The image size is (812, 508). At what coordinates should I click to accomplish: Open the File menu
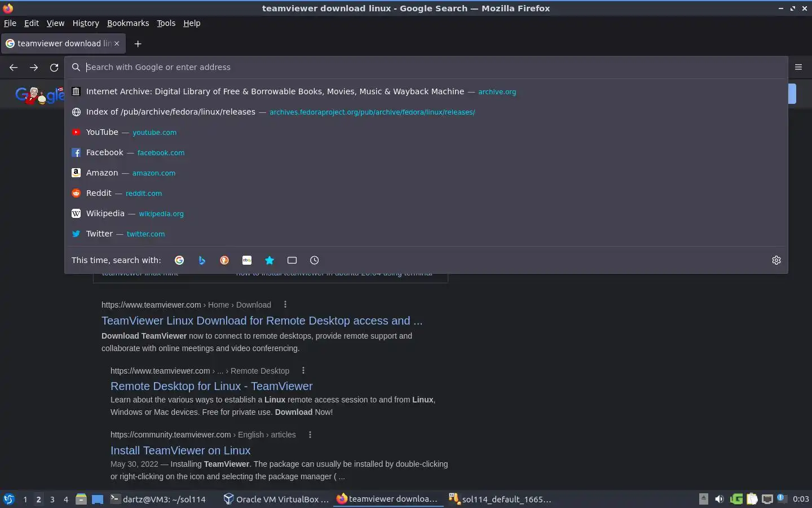(x=10, y=23)
